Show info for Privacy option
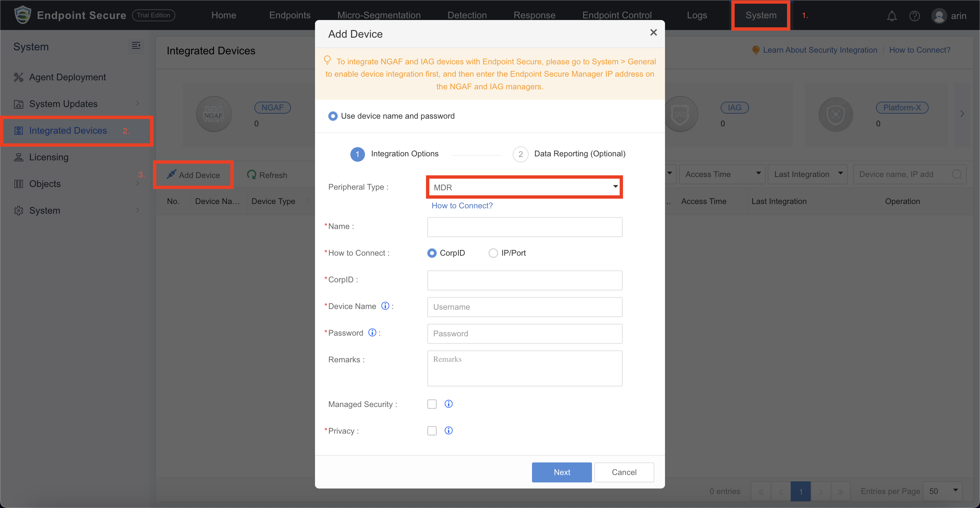 point(449,430)
